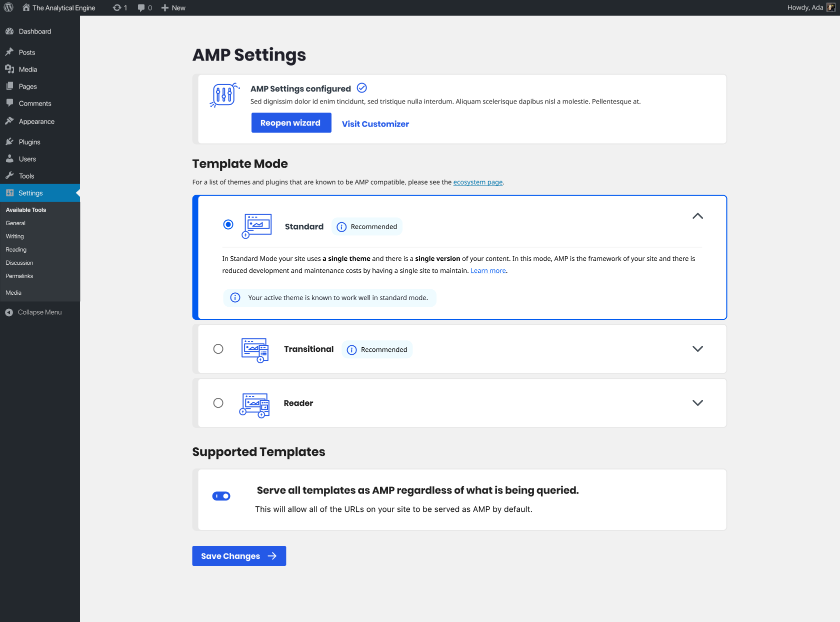The height and width of the screenshot is (622, 840).
Task: Click the Pages sidebar icon
Action: pos(9,86)
